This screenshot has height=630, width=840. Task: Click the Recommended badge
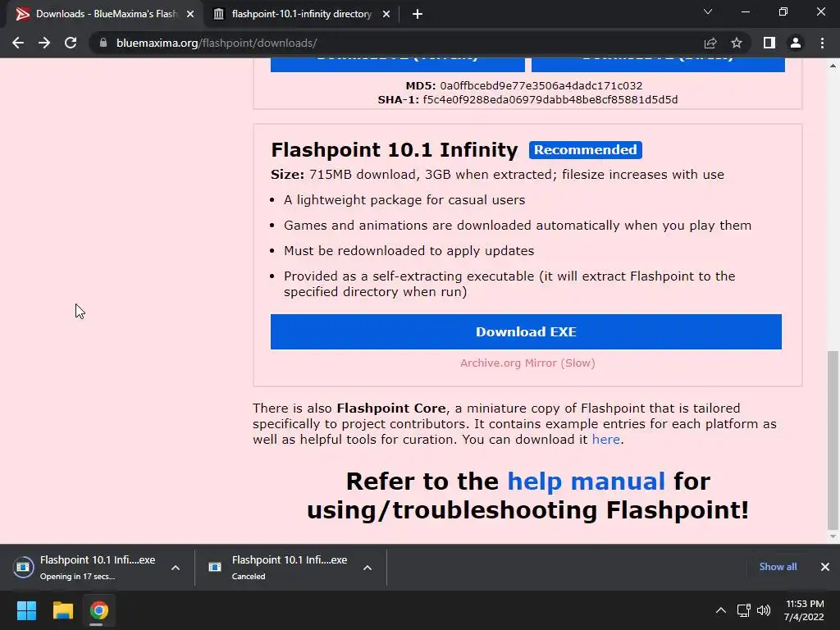[x=585, y=150]
